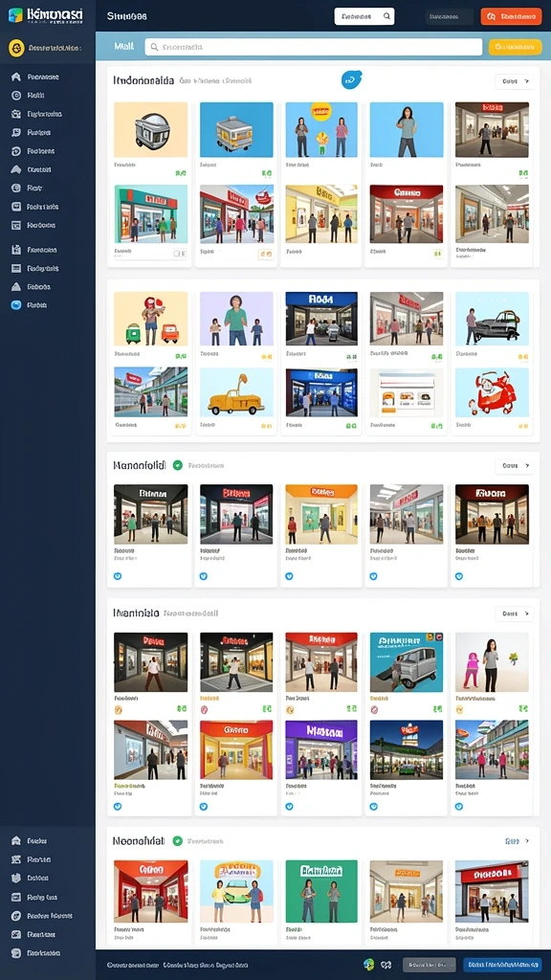Open the yellow bus thumbnail on blue background
Screen dimensions: 551x980
point(236,130)
